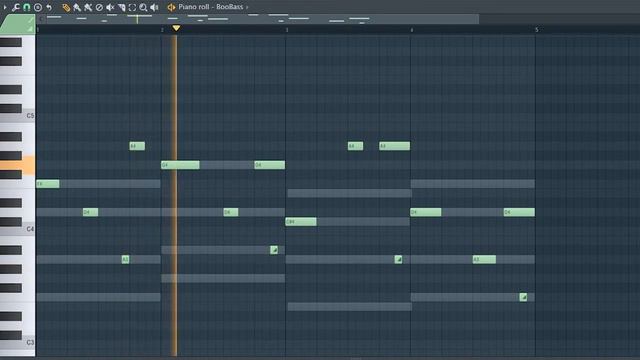This screenshot has width=640, height=360.
Task: Select the A3 note in bar 4
Action: click(484, 260)
